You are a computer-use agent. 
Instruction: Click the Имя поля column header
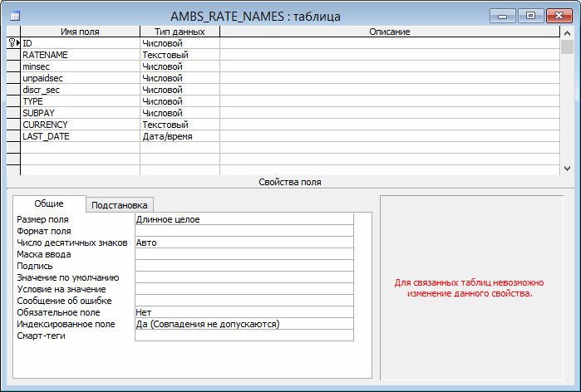click(x=80, y=32)
